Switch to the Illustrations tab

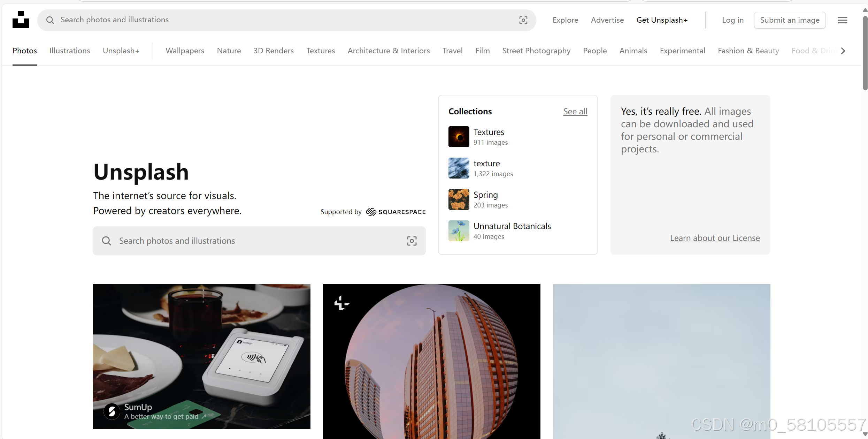[x=70, y=51]
